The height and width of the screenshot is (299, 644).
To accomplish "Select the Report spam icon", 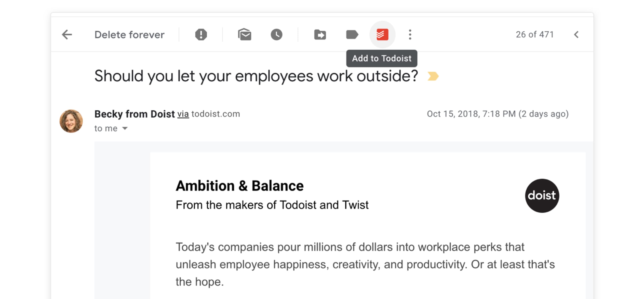I will pyautogui.click(x=201, y=35).
